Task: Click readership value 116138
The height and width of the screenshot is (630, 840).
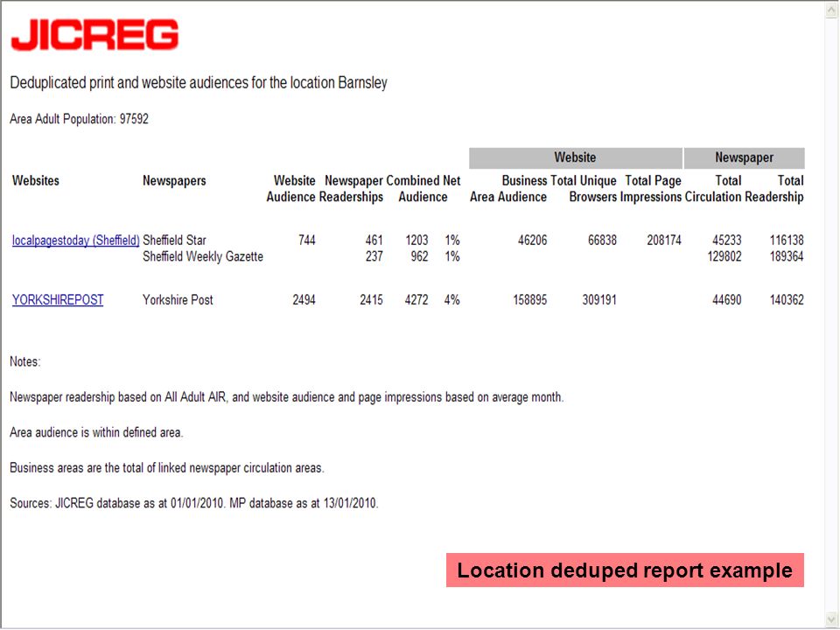Action: click(x=787, y=241)
